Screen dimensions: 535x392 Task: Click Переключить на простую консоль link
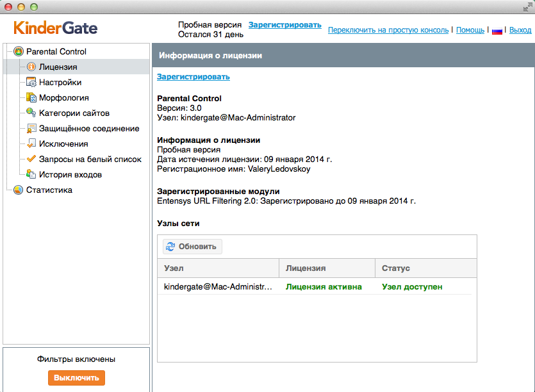[389, 30]
